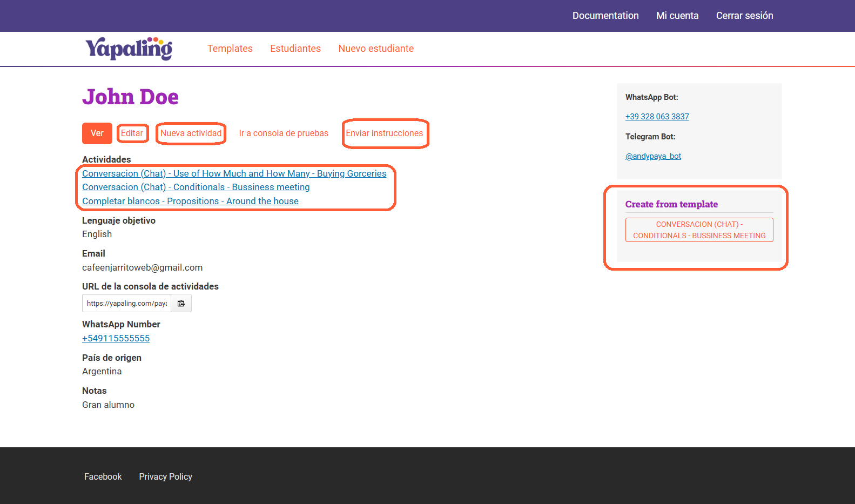Open the Templates menu item
Viewport: 855px width, 504px height.
click(230, 49)
